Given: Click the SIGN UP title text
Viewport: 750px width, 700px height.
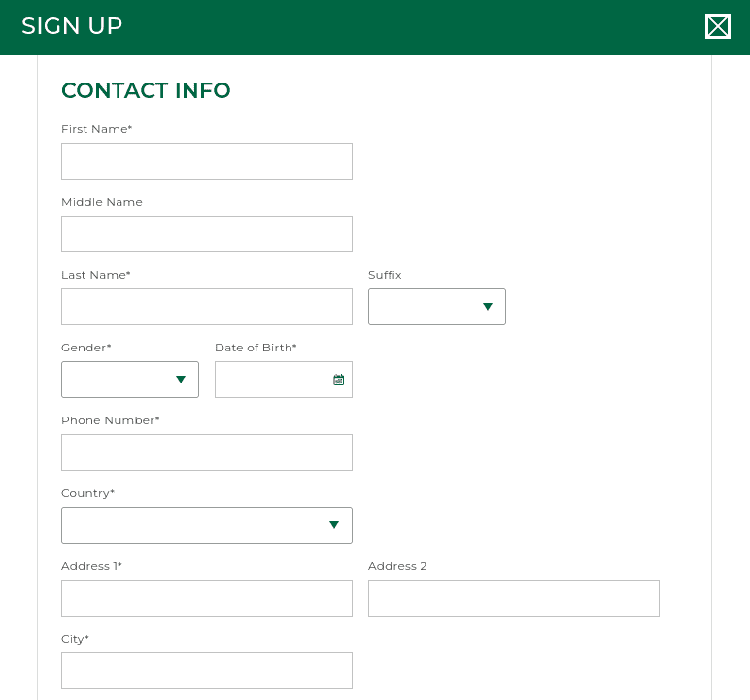Looking at the screenshot, I should click(x=72, y=26).
